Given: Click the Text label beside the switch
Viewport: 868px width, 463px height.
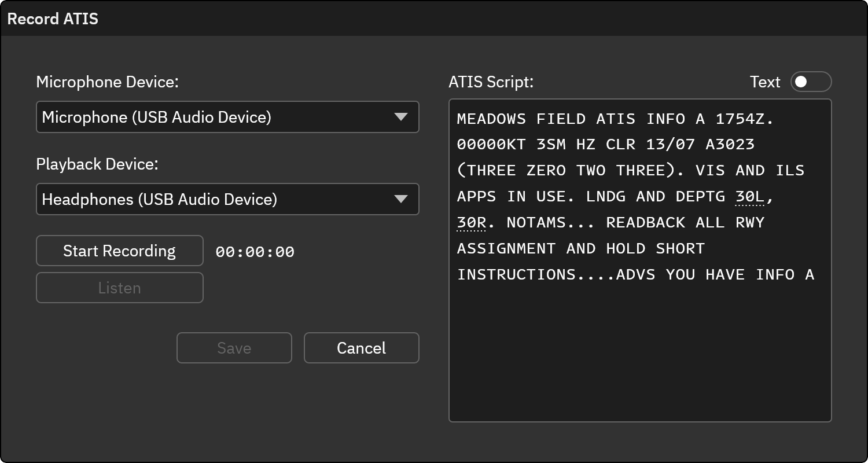Looking at the screenshot, I should point(765,82).
